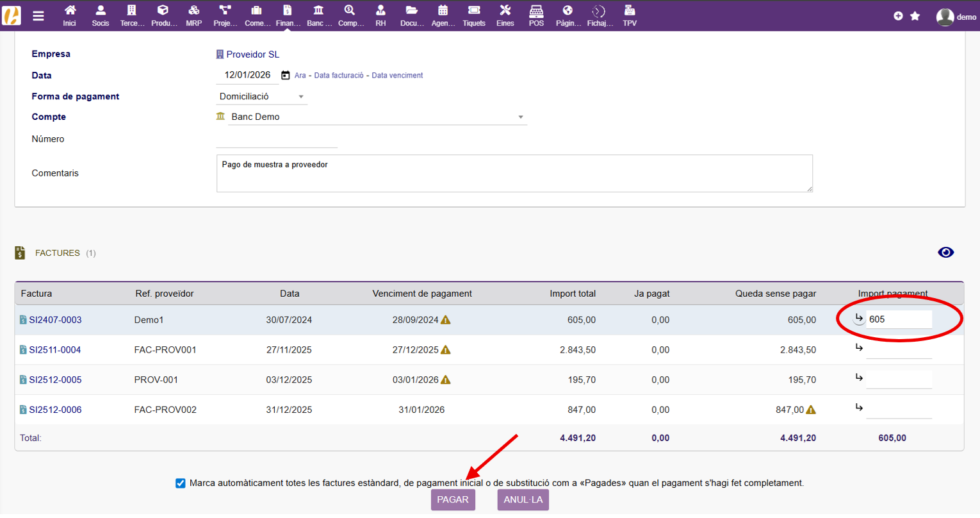Image resolution: width=980 pixels, height=518 pixels.
Task: Open the hamburger menu icon
Action: (38, 16)
